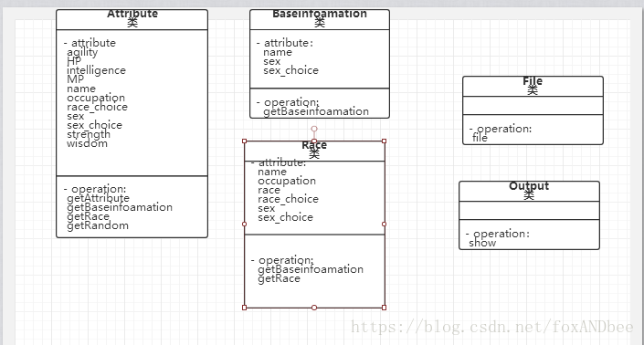This screenshot has width=644, height=345.
Task: Click 'name' in the Attribute class
Action: tap(81, 89)
